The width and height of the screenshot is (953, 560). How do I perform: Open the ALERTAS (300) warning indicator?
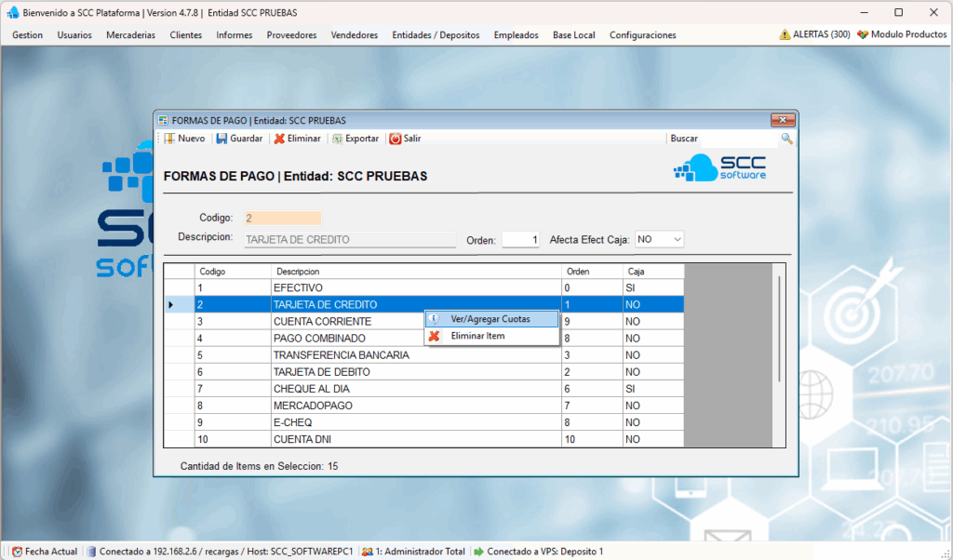pos(814,35)
